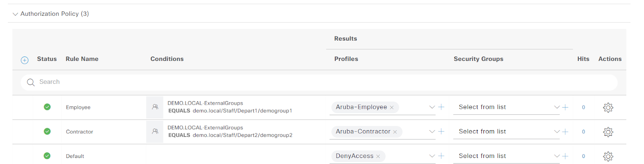Viewport: 644px width, 164px height.
Task: Open the gear actions for Employee rule
Action: (x=608, y=107)
